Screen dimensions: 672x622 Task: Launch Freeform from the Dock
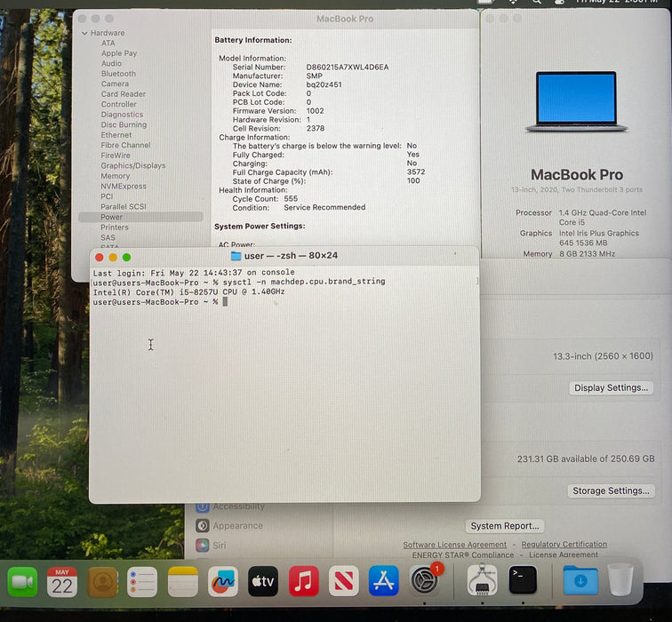point(223,582)
